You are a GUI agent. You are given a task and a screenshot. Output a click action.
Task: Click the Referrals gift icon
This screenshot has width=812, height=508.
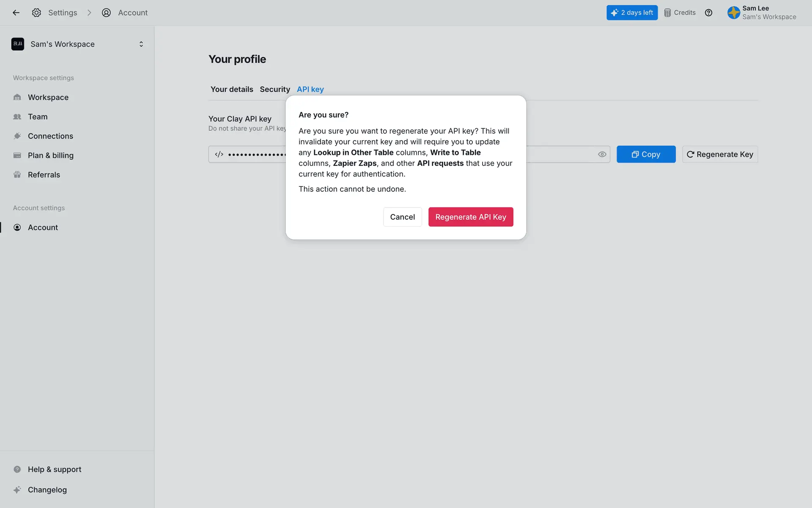[17, 175]
